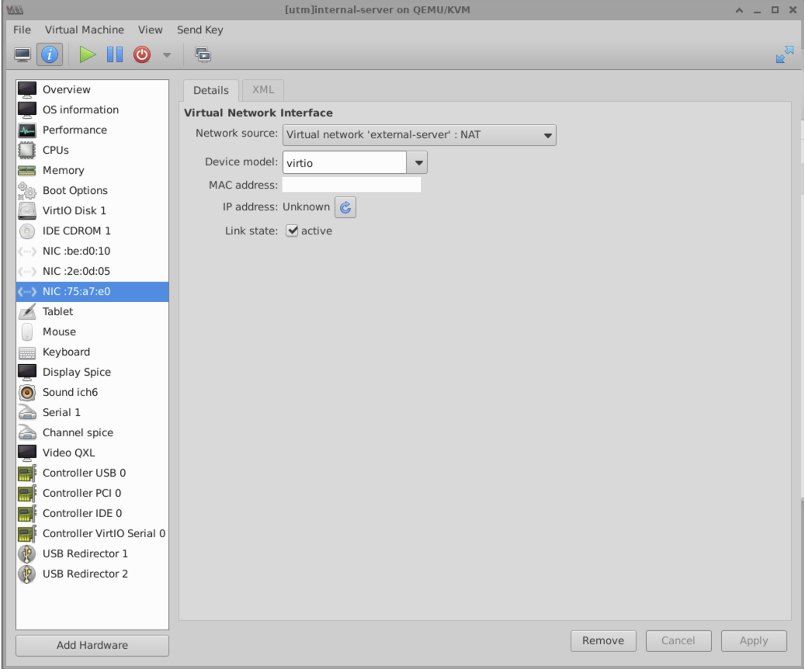Screen dimensions: 805x672
Task: Click the hardware details info icon
Action: tap(49, 55)
